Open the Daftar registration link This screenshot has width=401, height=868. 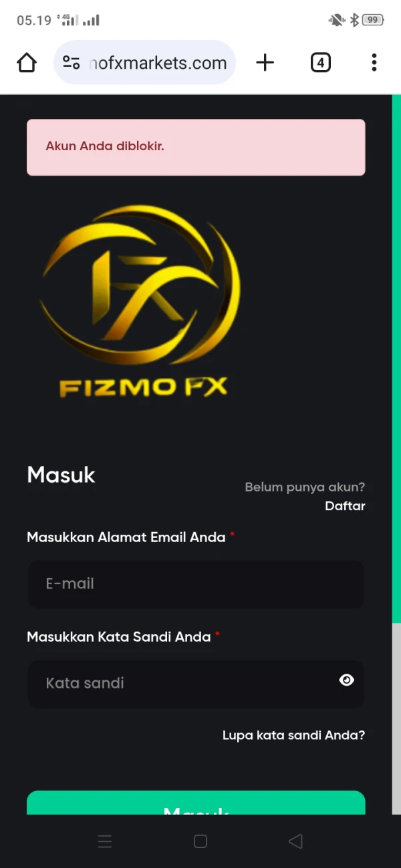point(345,506)
